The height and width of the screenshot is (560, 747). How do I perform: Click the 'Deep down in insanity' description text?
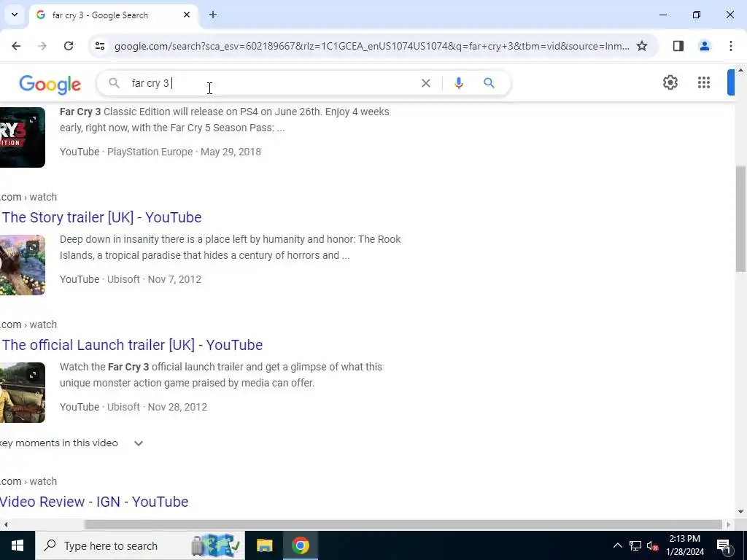coord(230,247)
